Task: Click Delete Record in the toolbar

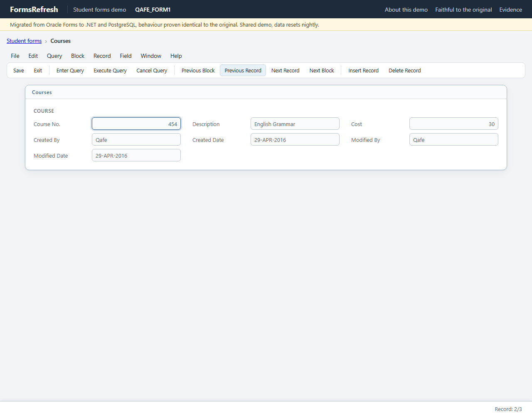Action: (x=405, y=70)
